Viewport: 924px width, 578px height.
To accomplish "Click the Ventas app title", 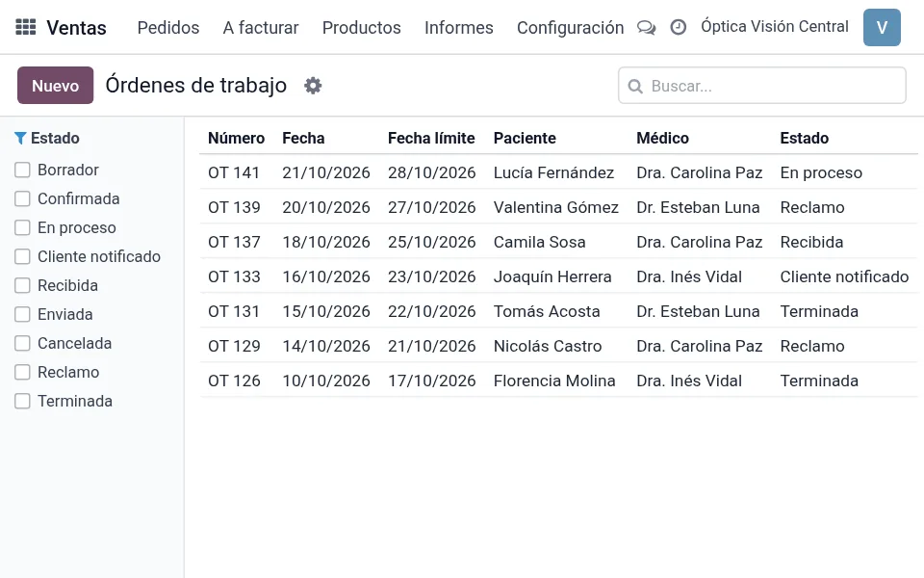I will point(77,28).
